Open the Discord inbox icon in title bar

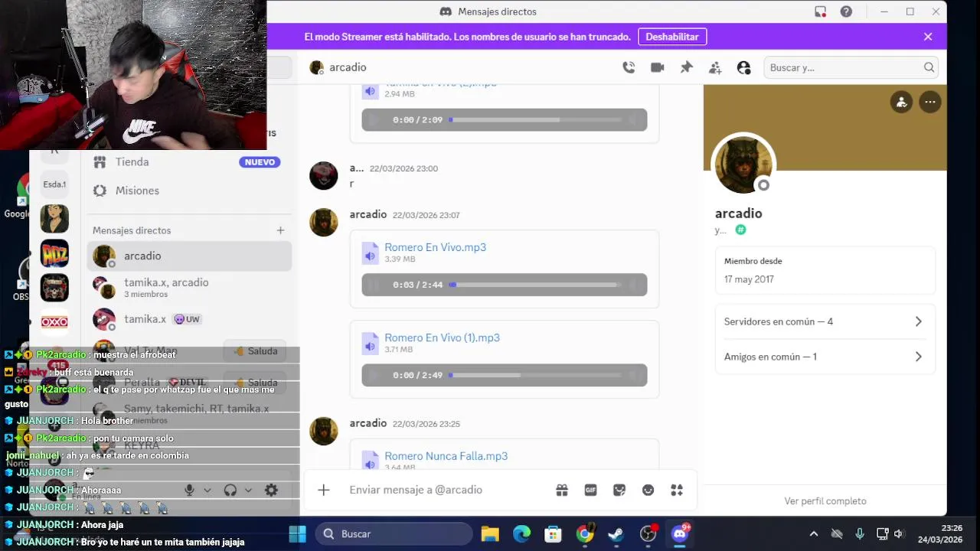821,11
